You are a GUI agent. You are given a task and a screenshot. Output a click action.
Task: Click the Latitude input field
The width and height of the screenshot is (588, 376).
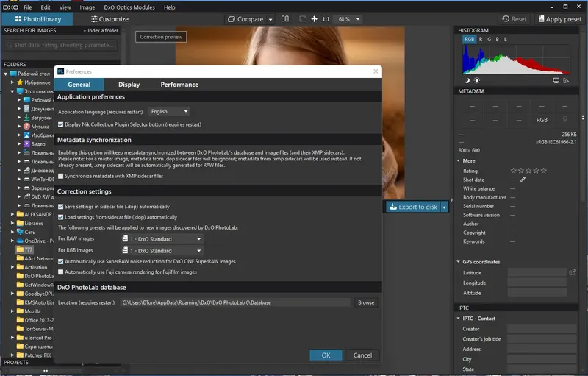tap(537, 272)
